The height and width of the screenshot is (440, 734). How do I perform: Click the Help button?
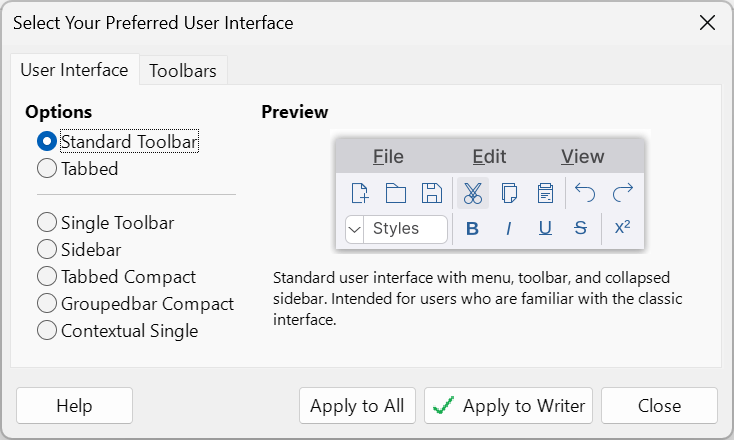click(74, 405)
